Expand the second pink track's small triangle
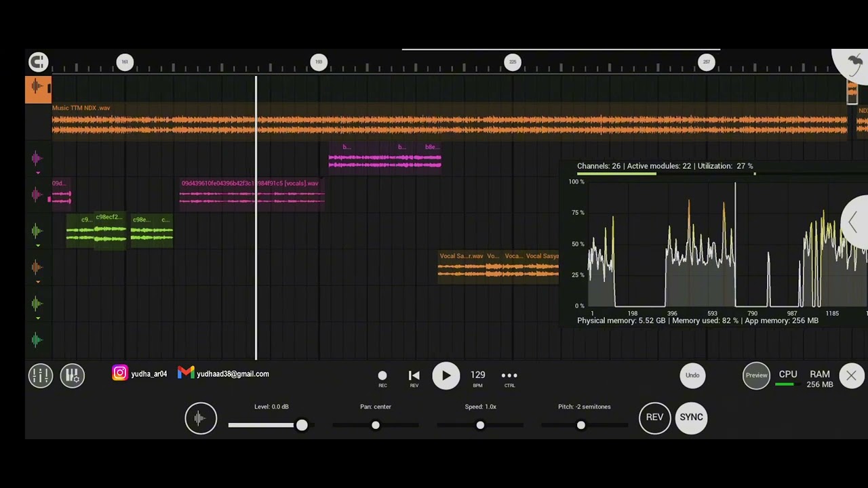 [x=38, y=173]
